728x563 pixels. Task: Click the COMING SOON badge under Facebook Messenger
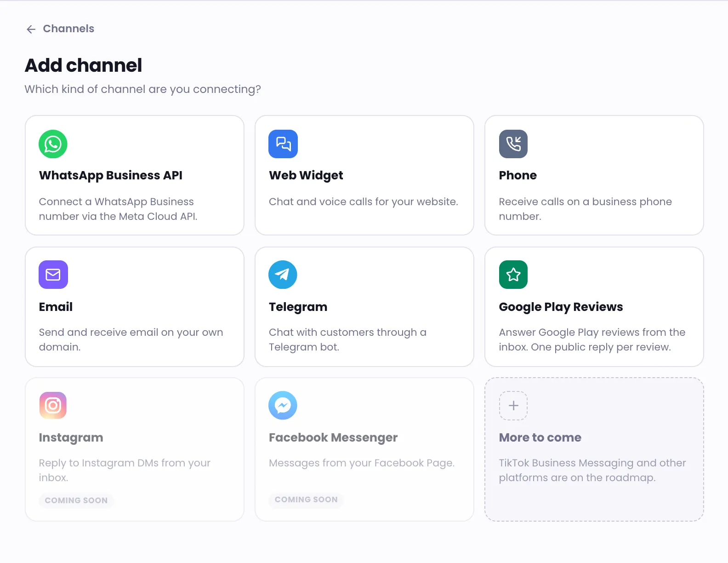click(306, 500)
